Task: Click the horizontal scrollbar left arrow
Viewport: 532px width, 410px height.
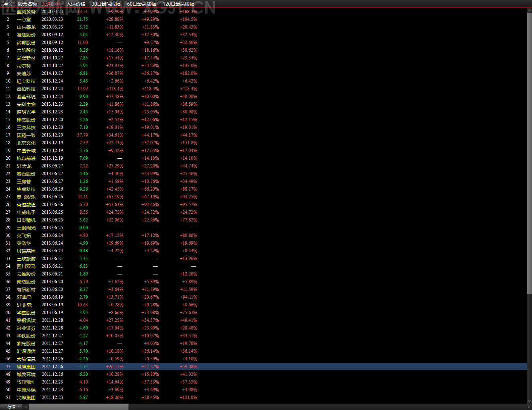Action: 26,407
